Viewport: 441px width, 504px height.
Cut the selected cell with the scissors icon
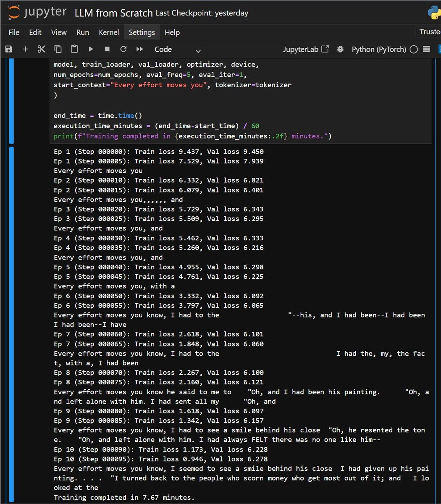click(41, 49)
